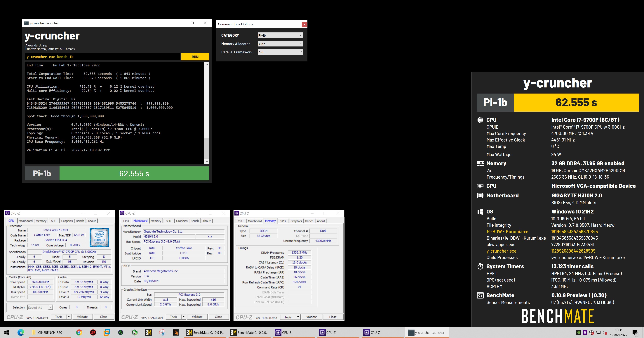This screenshot has height=338, width=644.
Task: Click Tools button in CPU-Z Memory window
Action: click(288, 317)
